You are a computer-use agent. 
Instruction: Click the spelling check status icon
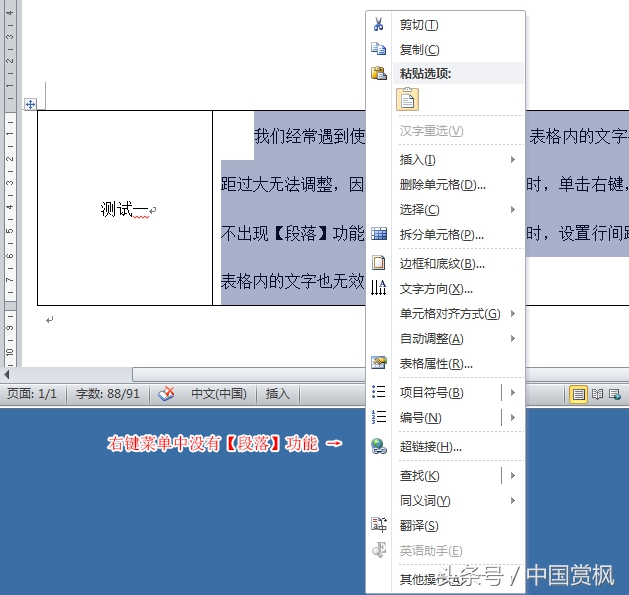[166, 394]
